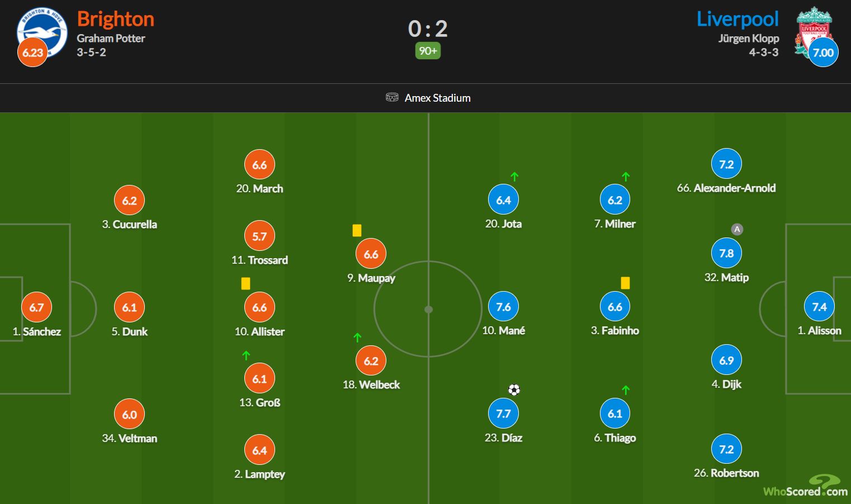
Task: Click the green 90+ match time badge
Action: tap(428, 51)
